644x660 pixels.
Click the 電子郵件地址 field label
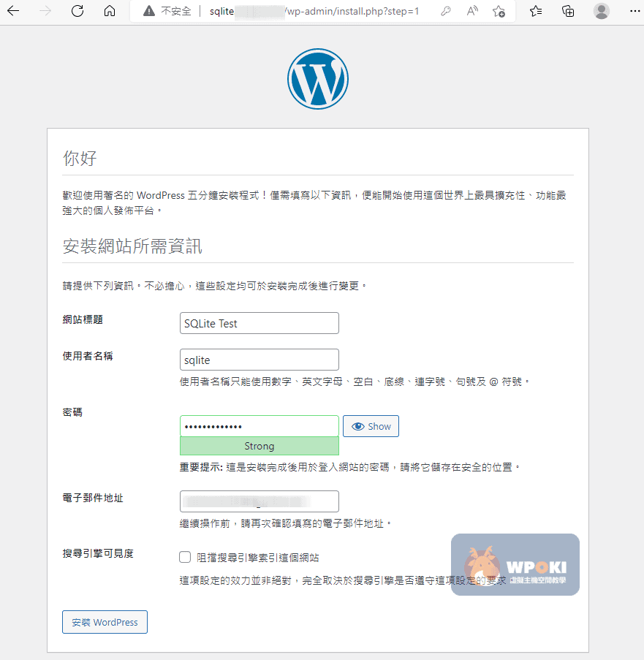(93, 498)
